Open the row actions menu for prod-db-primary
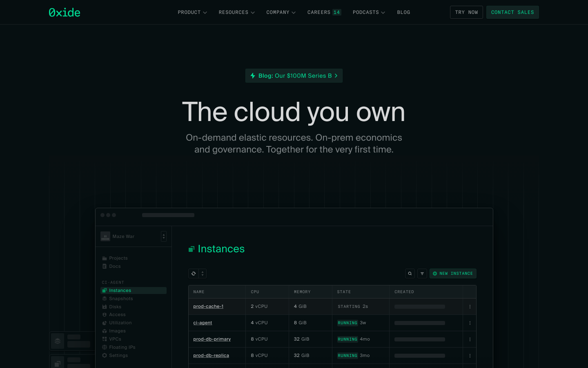Image resolution: width=588 pixels, height=368 pixels. [470, 339]
